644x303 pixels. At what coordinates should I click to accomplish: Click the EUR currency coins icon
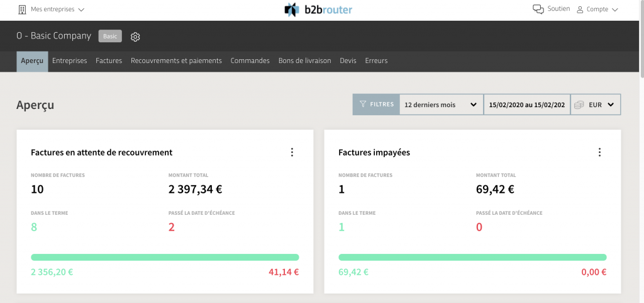579,105
